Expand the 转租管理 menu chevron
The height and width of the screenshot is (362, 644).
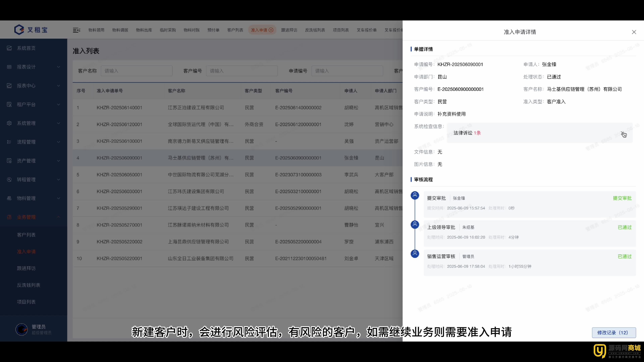click(59, 179)
